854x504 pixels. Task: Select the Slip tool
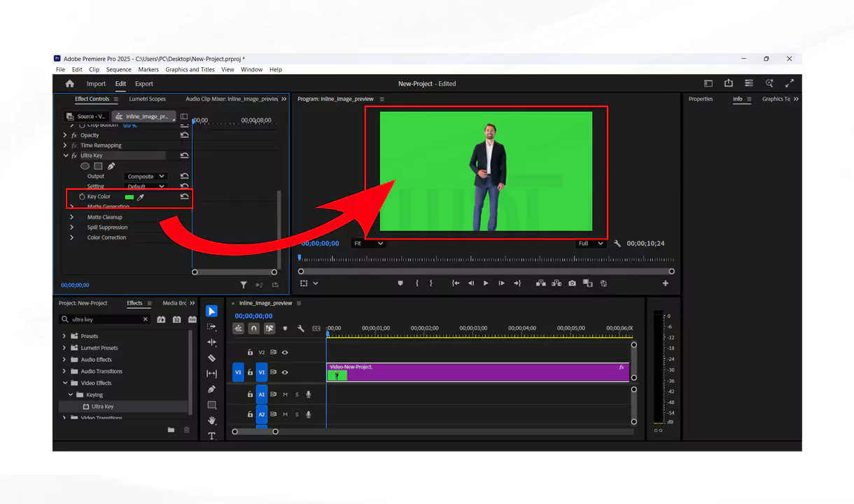(x=211, y=373)
